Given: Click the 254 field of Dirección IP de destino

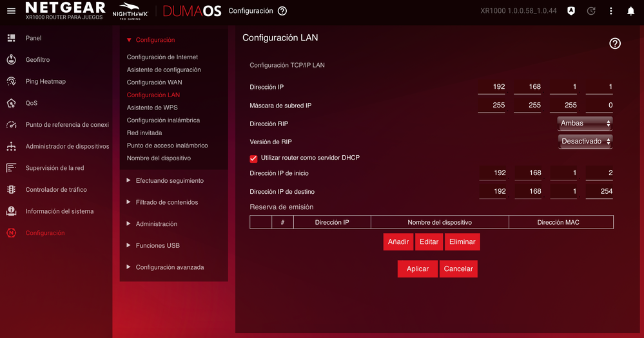Looking at the screenshot, I should [600, 192].
